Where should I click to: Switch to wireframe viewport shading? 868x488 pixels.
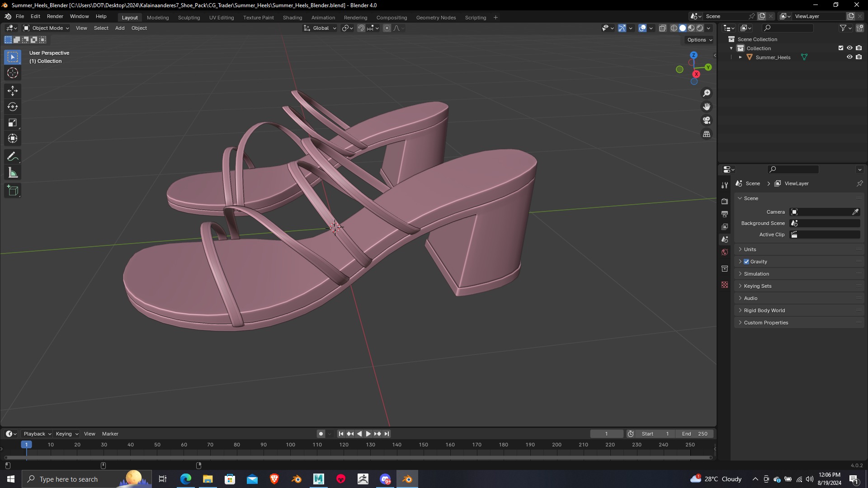pos(674,28)
